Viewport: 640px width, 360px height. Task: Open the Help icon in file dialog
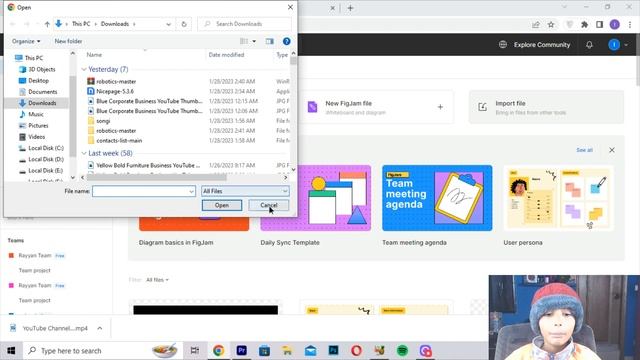pyautogui.click(x=287, y=41)
